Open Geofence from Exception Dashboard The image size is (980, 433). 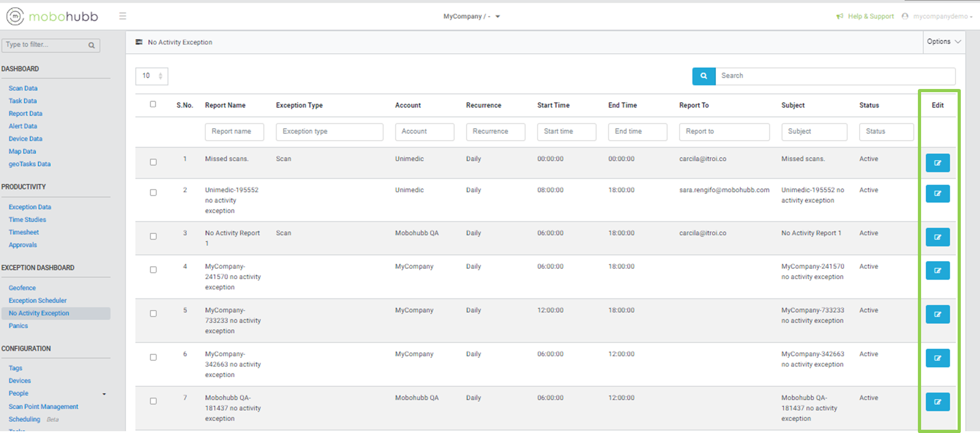click(x=22, y=288)
